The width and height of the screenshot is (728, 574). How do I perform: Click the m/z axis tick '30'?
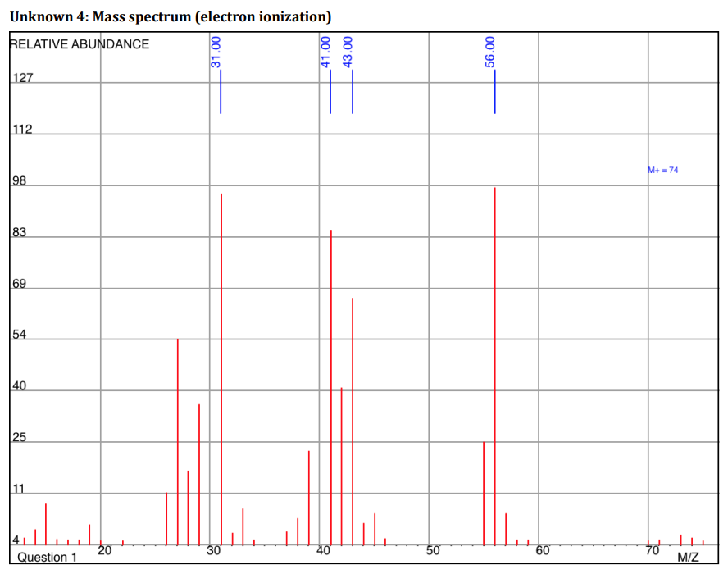[x=214, y=551]
